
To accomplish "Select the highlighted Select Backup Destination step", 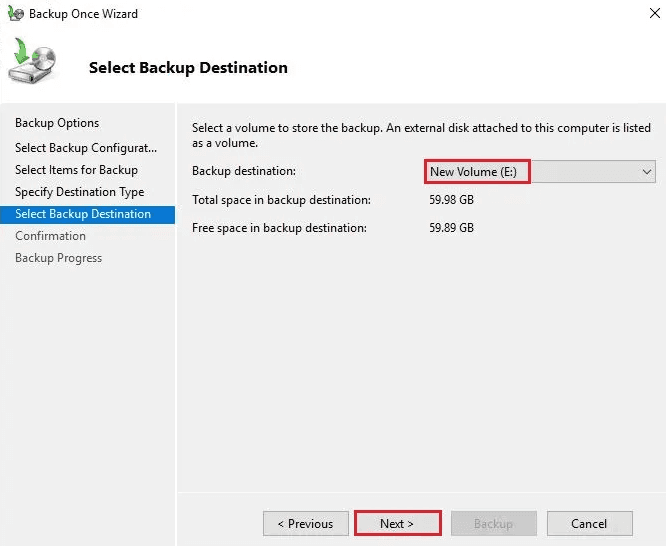I will [x=83, y=214].
